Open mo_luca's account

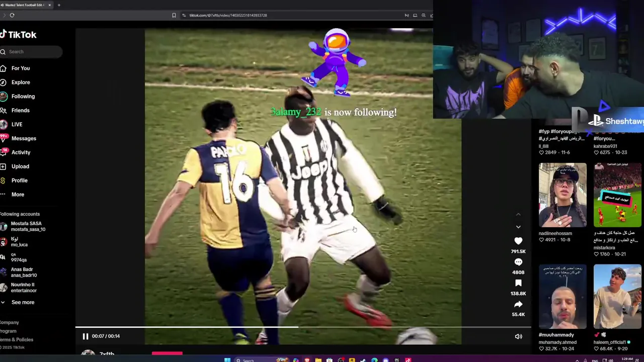pos(15,242)
